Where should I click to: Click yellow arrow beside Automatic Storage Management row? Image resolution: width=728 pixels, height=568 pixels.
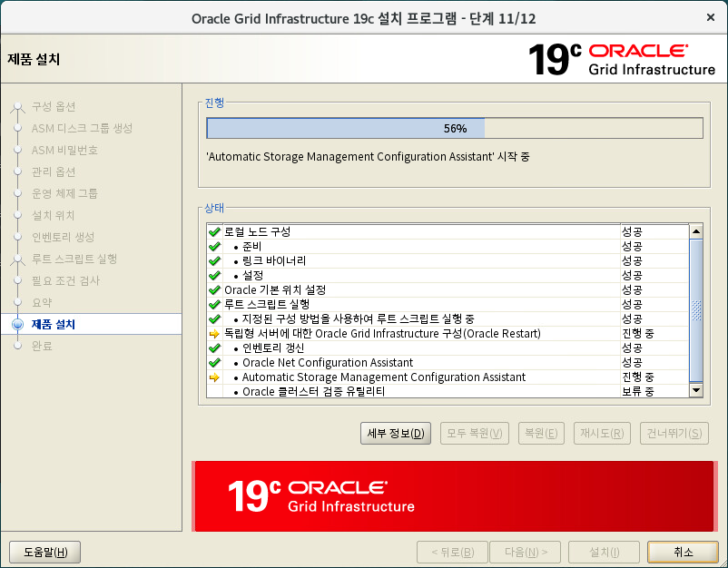(x=214, y=377)
